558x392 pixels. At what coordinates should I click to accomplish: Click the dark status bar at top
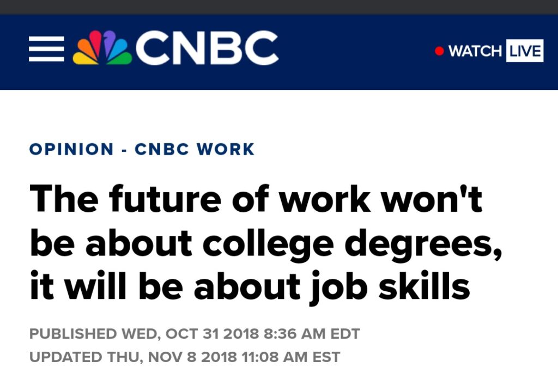(x=279, y=7)
